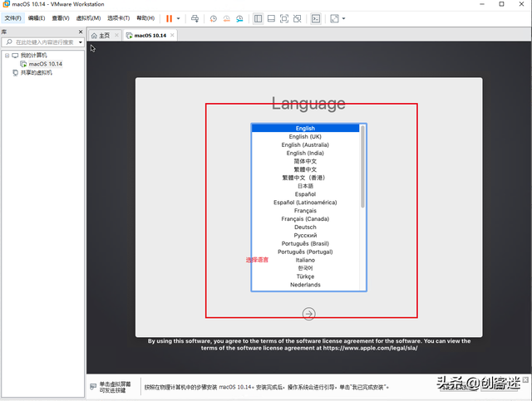
Task: Select English (UK) in the language list
Action: pos(305,137)
